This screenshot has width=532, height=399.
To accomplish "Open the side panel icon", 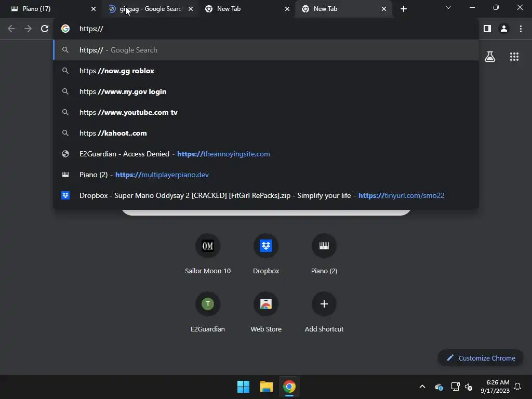I will click(x=487, y=29).
